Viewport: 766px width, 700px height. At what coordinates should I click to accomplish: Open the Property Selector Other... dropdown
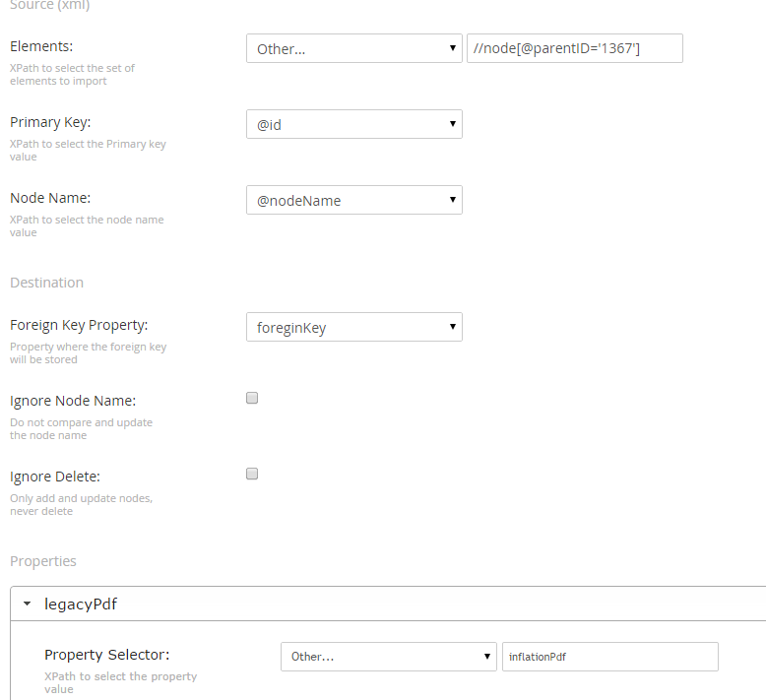pos(388,657)
